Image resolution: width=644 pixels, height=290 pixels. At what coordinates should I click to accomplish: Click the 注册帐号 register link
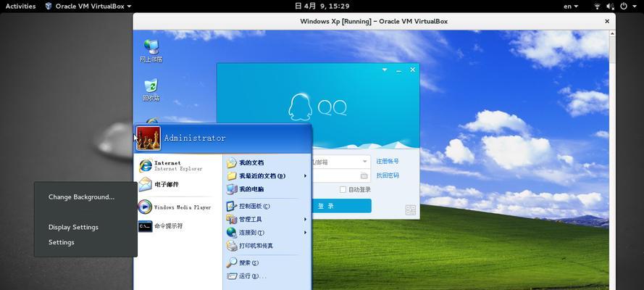coord(388,162)
